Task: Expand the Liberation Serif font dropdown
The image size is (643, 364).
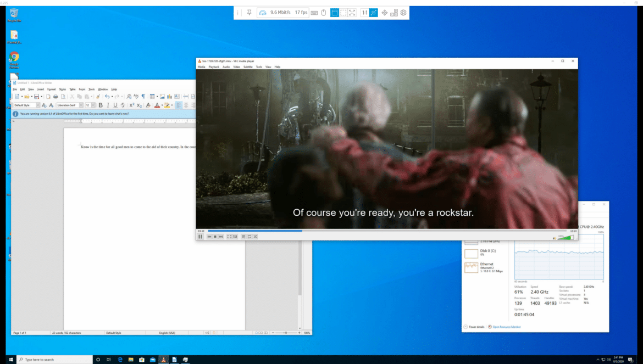Action: click(x=81, y=105)
